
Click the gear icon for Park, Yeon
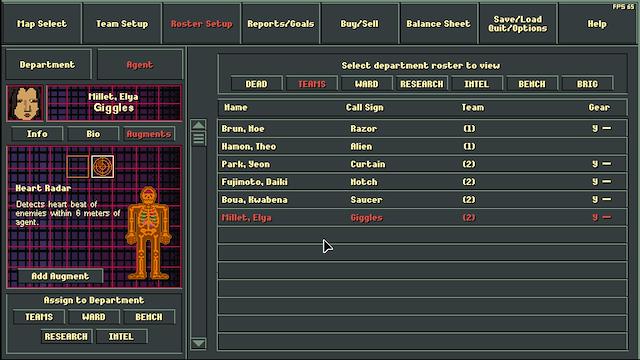(602, 164)
